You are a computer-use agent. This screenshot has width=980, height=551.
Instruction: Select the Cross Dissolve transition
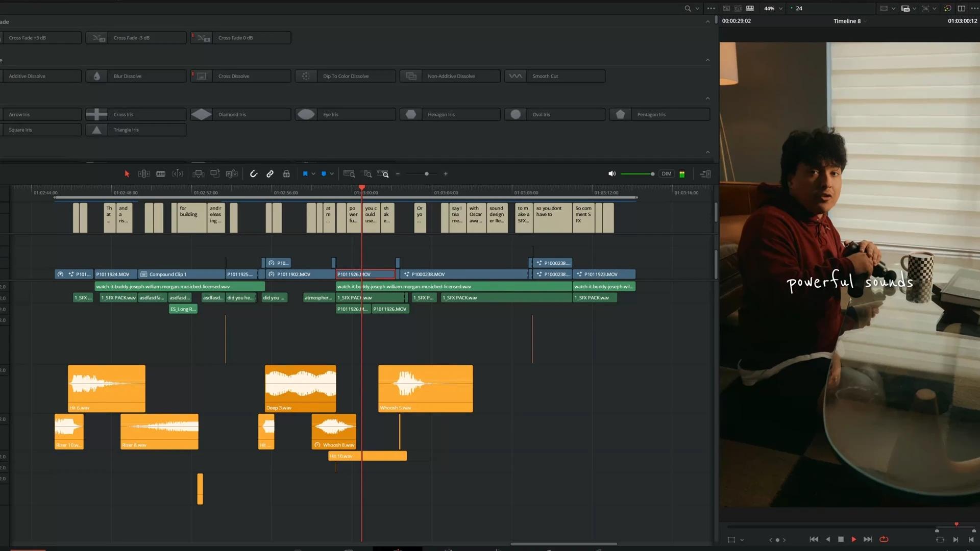(241, 76)
